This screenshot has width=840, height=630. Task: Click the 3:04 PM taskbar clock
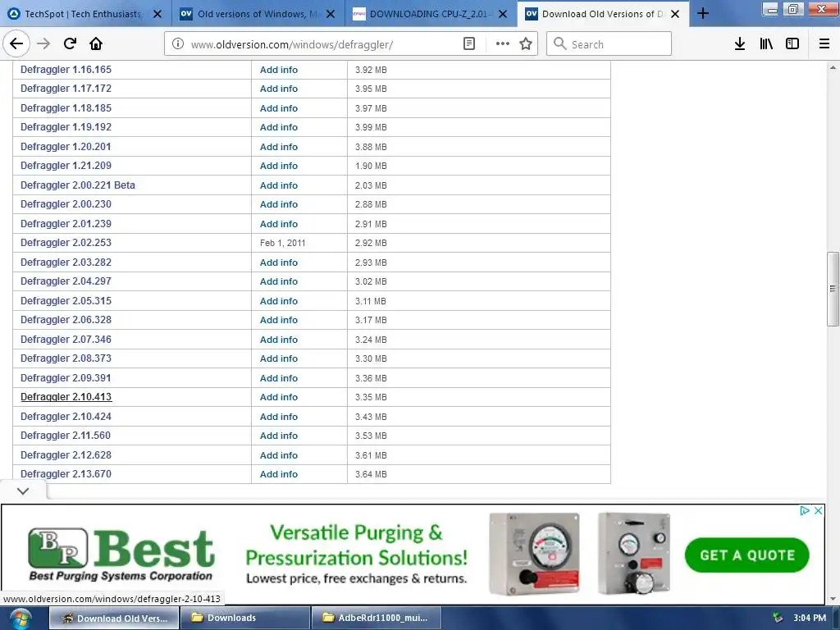point(810,619)
